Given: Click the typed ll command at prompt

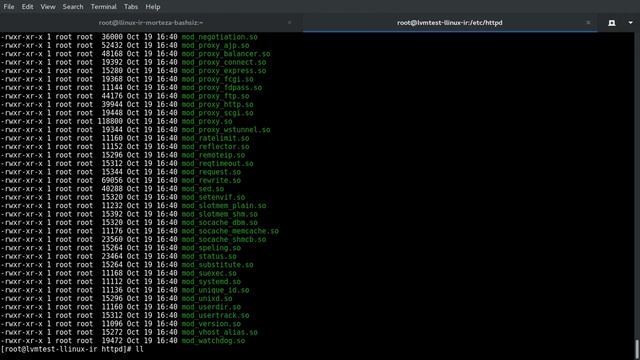Looking at the screenshot, I should click(x=140, y=349).
